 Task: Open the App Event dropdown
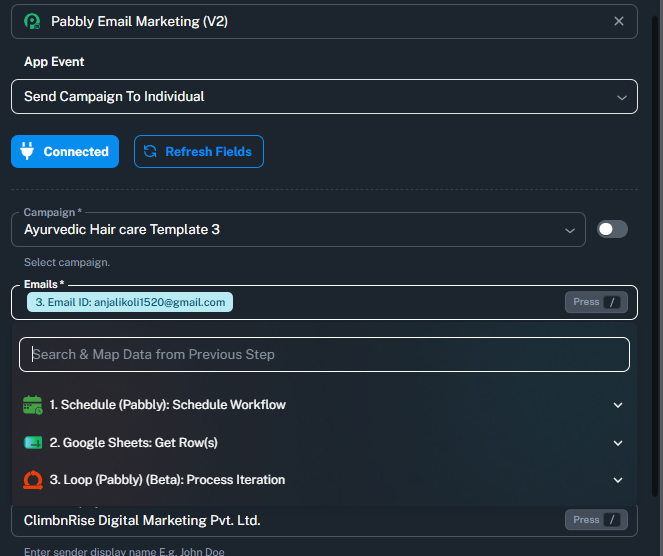tap(324, 96)
